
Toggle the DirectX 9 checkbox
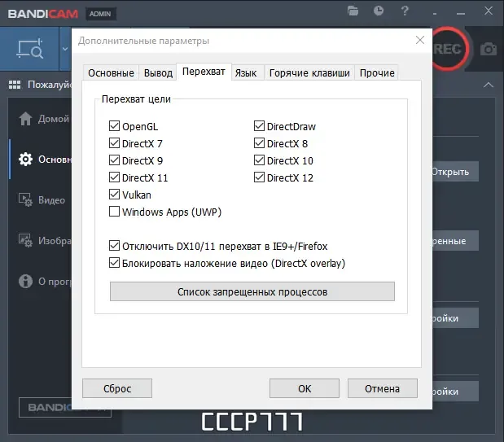tap(114, 160)
